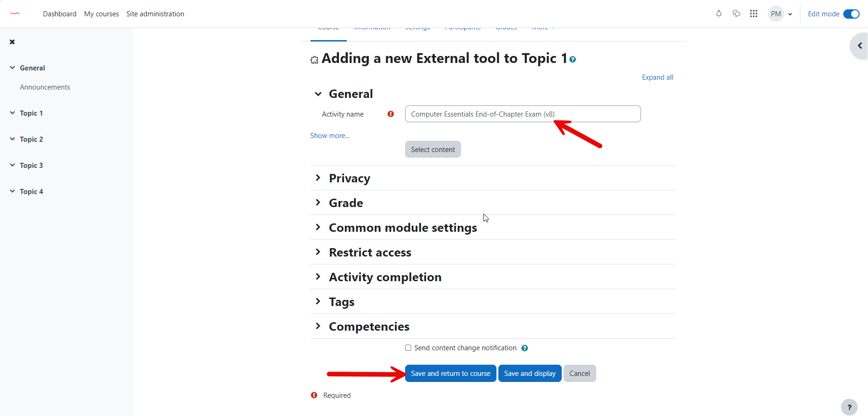The image size is (868, 416).
Task: Open the block drawer arrow
Action: pos(859,46)
